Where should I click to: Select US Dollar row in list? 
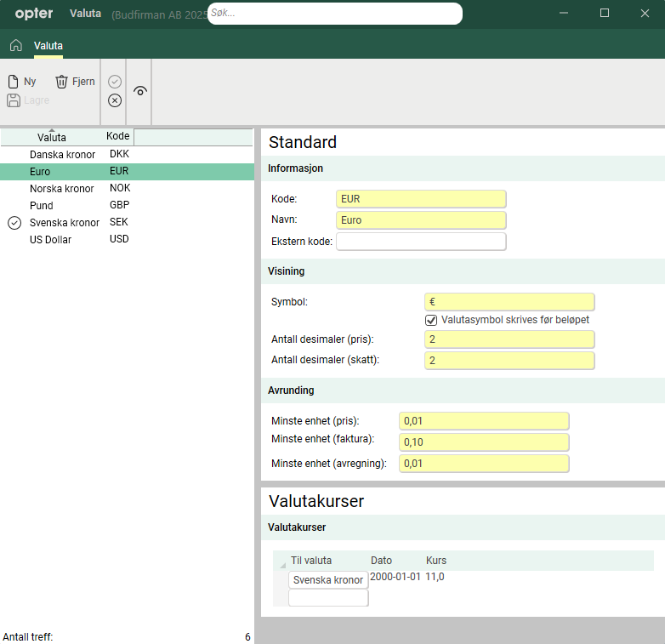51,240
